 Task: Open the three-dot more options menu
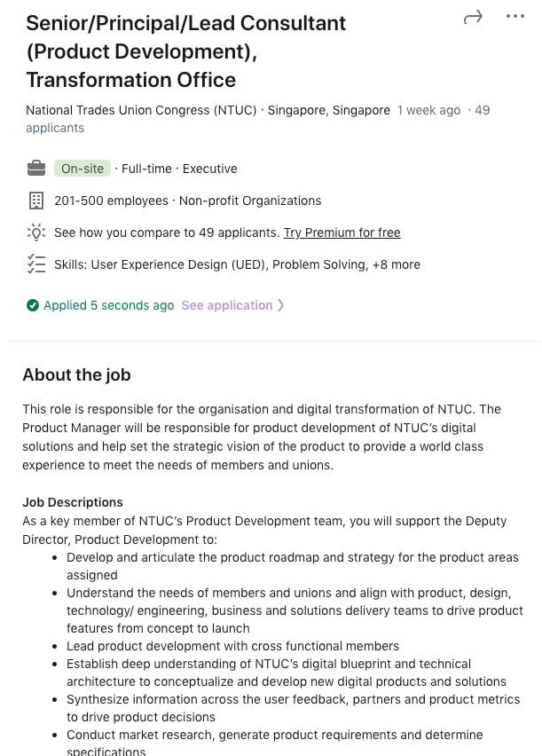click(x=515, y=17)
